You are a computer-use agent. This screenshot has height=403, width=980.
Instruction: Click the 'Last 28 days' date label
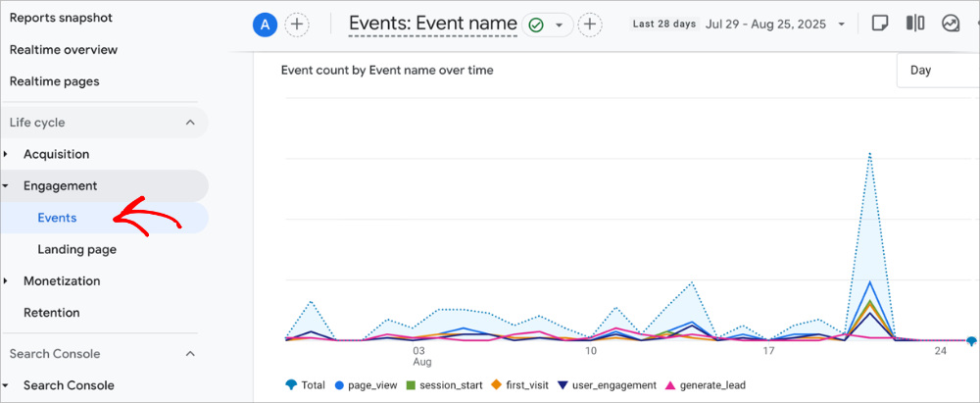click(x=663, y=25)
